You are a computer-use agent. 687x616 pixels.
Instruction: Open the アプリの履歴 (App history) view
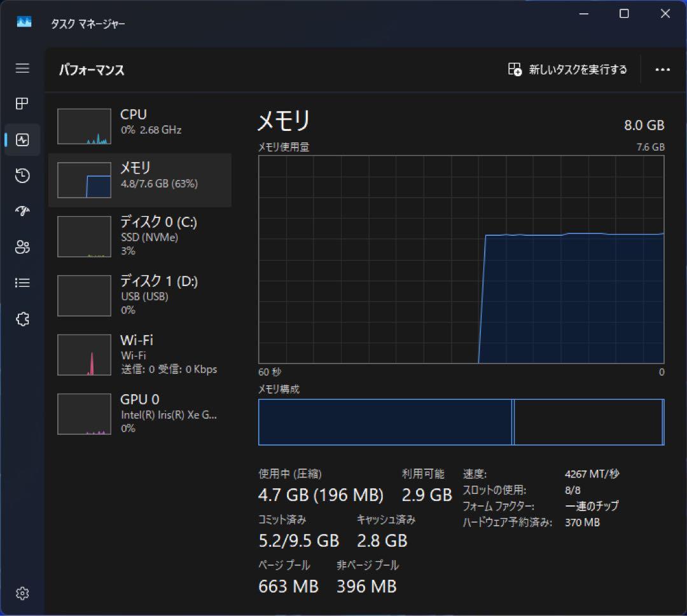pos(22,176)
